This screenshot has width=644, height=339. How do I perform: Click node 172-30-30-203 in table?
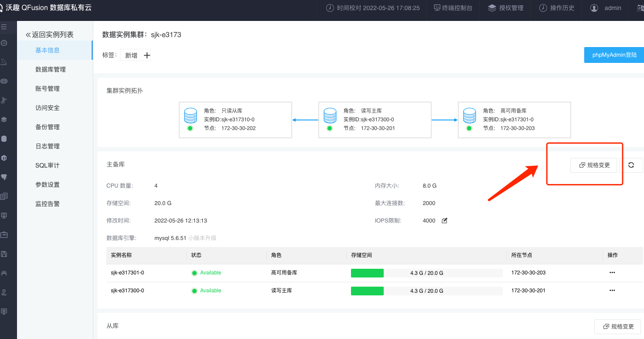coord(528,273)
